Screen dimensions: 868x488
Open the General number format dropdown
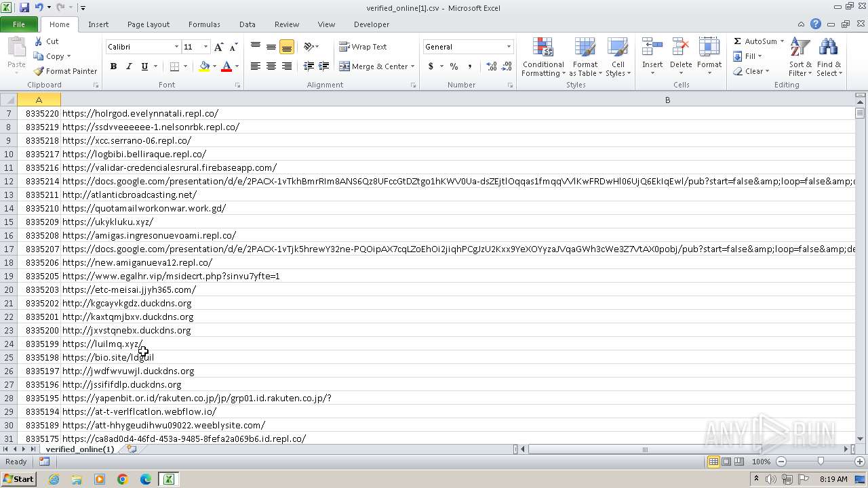pos(509,47)
